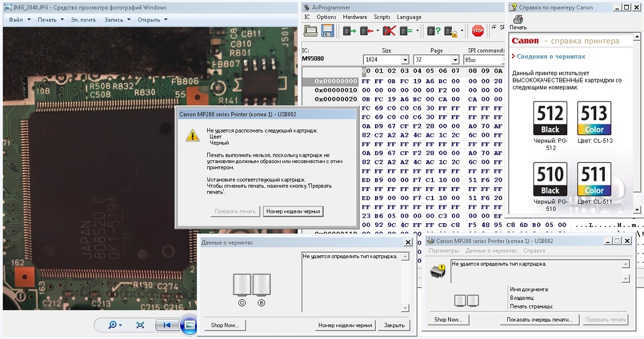This screenshot has width=644, height=339.
Task: Open the Hardware menu in AsProgrammer
Action: [x=355, y=17]
